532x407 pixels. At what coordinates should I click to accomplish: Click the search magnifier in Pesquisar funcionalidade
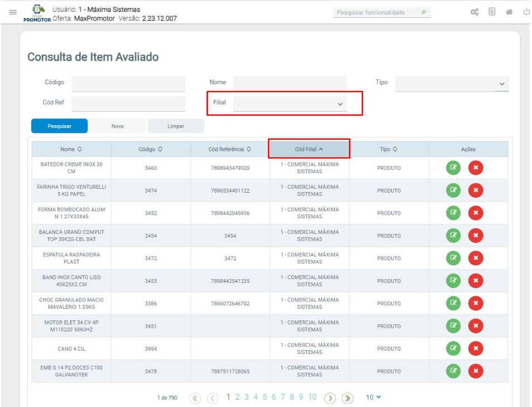tap(423, 12)
